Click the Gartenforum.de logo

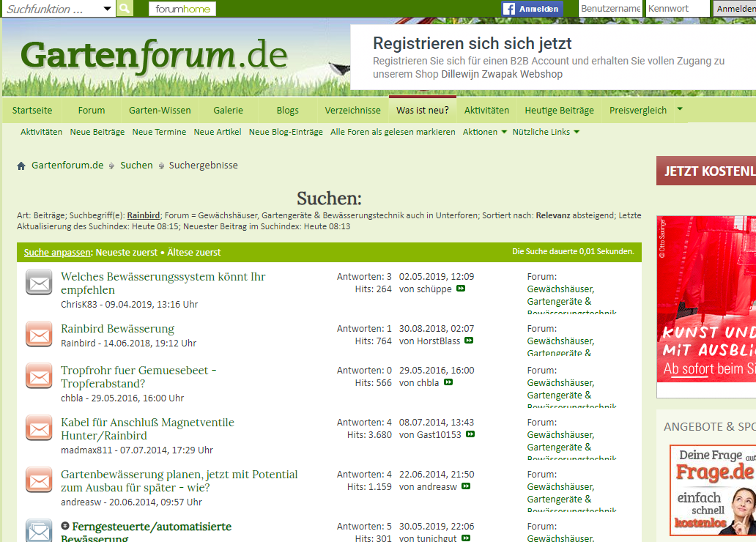[x=155, y=56]
